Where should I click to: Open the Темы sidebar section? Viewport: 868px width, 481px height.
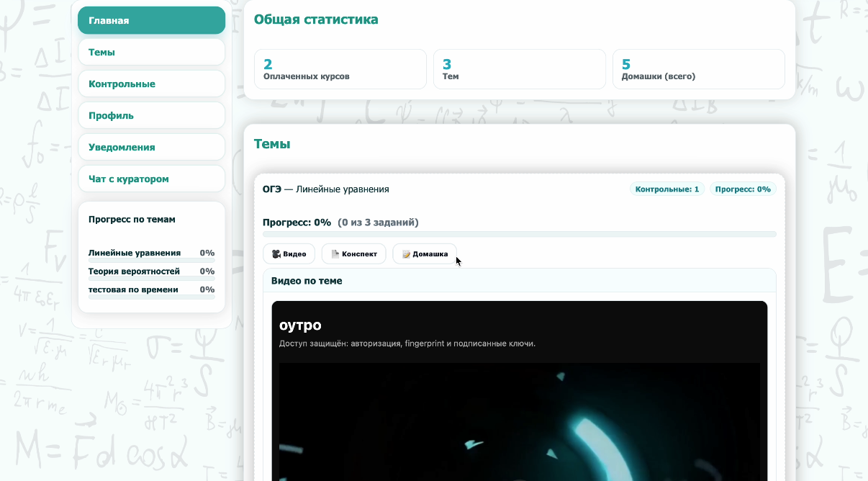click(x=151, y=52)
